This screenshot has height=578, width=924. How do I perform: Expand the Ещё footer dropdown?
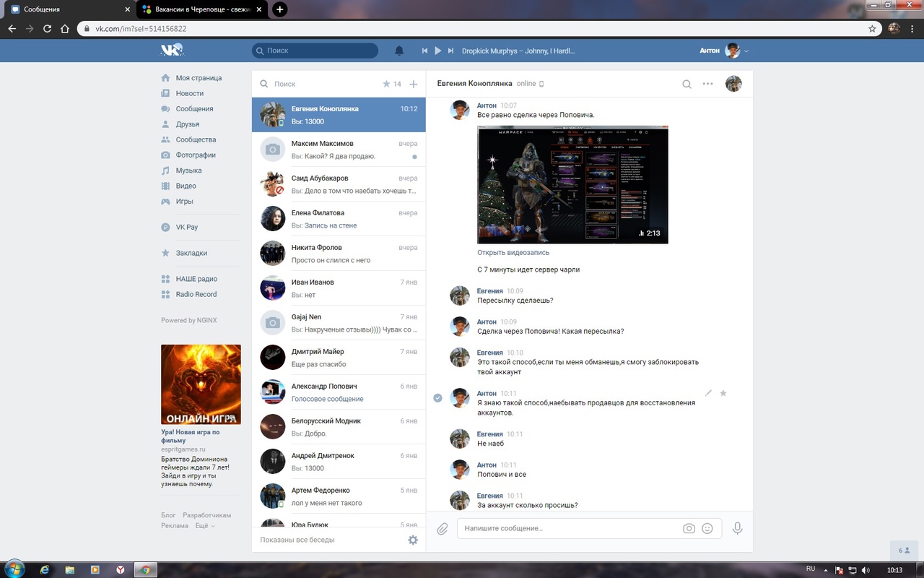point(205,525)
